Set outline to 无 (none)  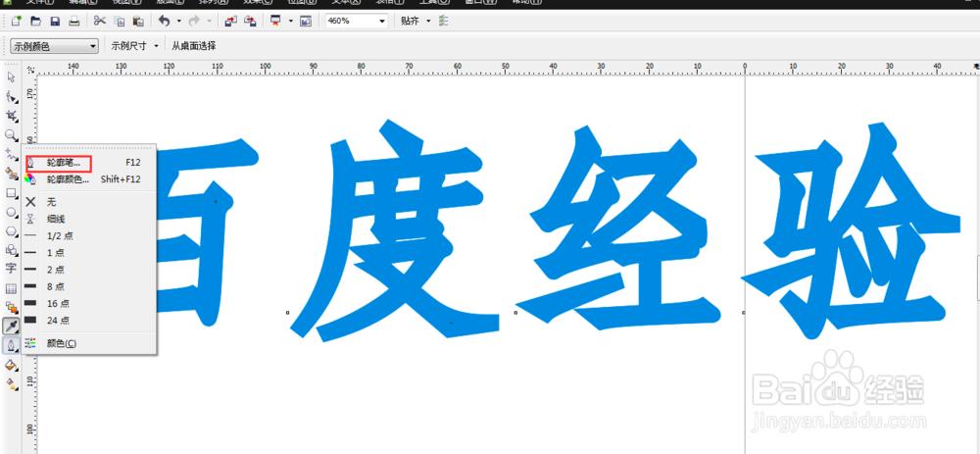pos(89,202)
